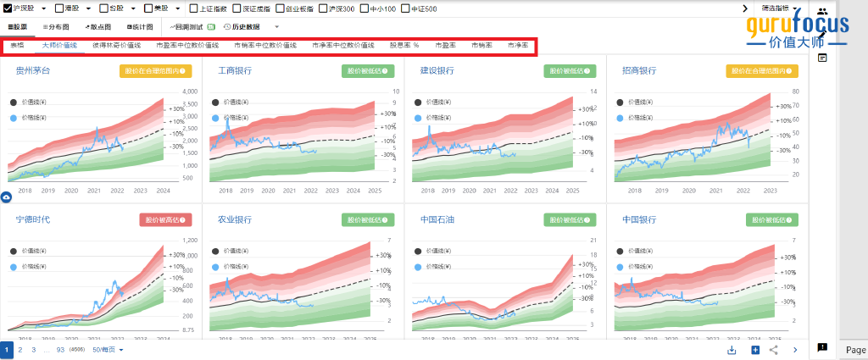This screenshot has width=868, height=360.
Task: Go to page 93 in pagination
Action: point(60,350)
